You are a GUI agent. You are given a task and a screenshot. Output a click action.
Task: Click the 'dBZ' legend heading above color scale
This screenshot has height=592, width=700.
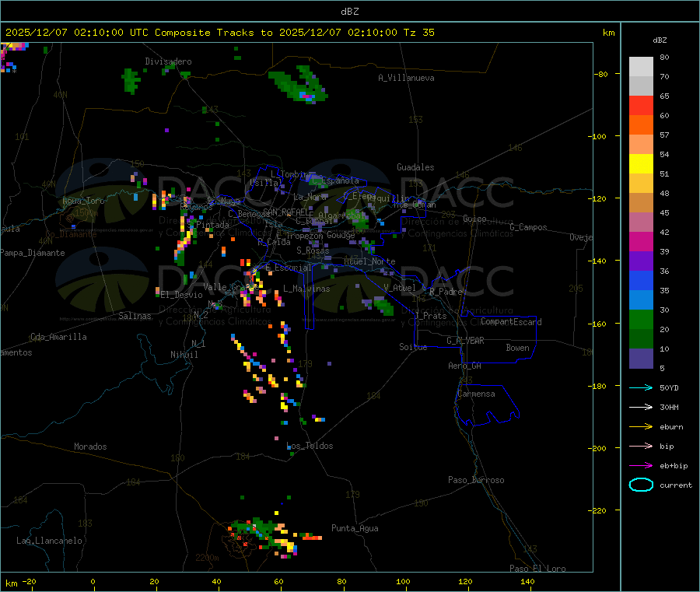point(660,40)
